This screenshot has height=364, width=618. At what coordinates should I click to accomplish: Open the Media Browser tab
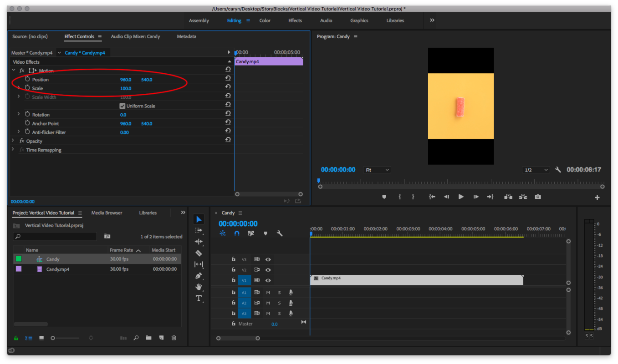point(107,213)
